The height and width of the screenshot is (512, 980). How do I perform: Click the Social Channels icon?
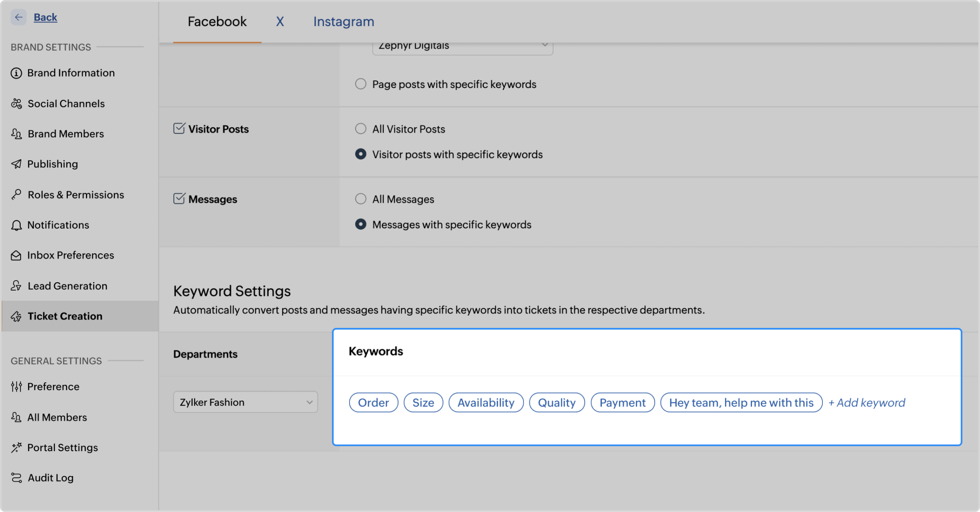[x=18, y=103]
